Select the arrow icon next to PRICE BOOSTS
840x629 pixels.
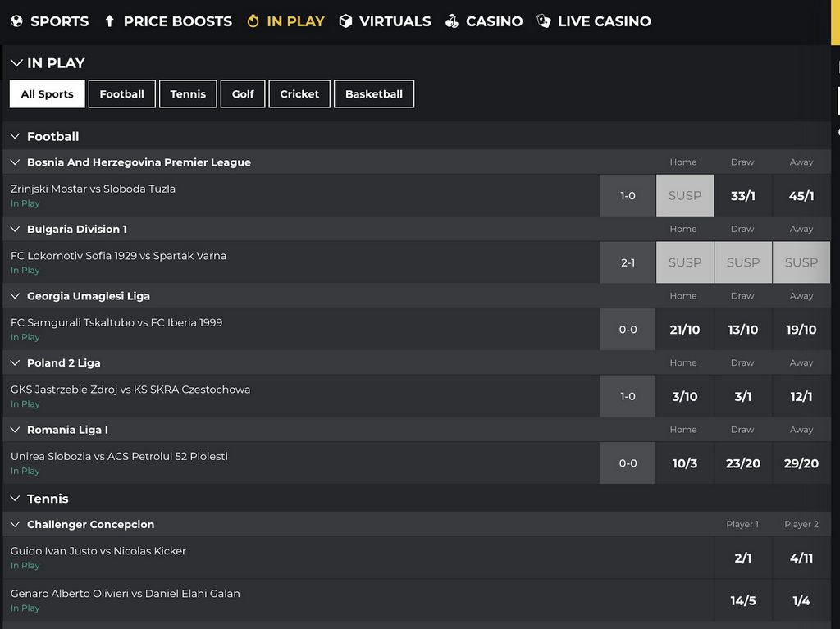point(110,21)
